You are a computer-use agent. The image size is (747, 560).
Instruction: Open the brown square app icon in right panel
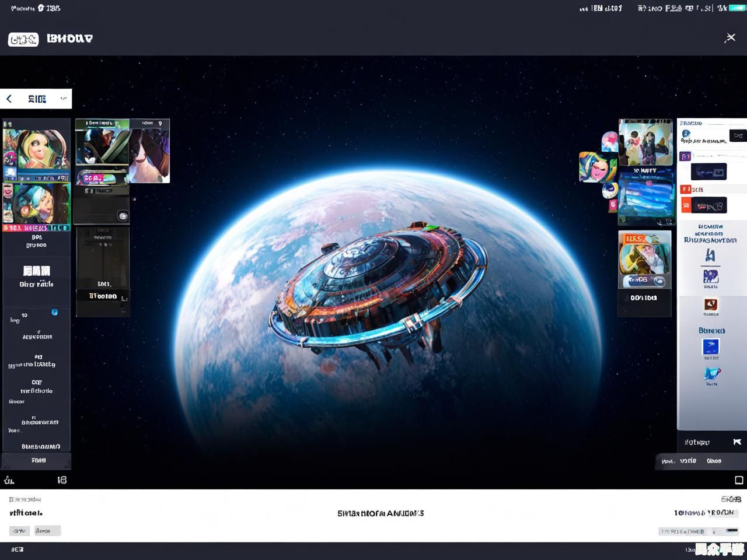710,304
